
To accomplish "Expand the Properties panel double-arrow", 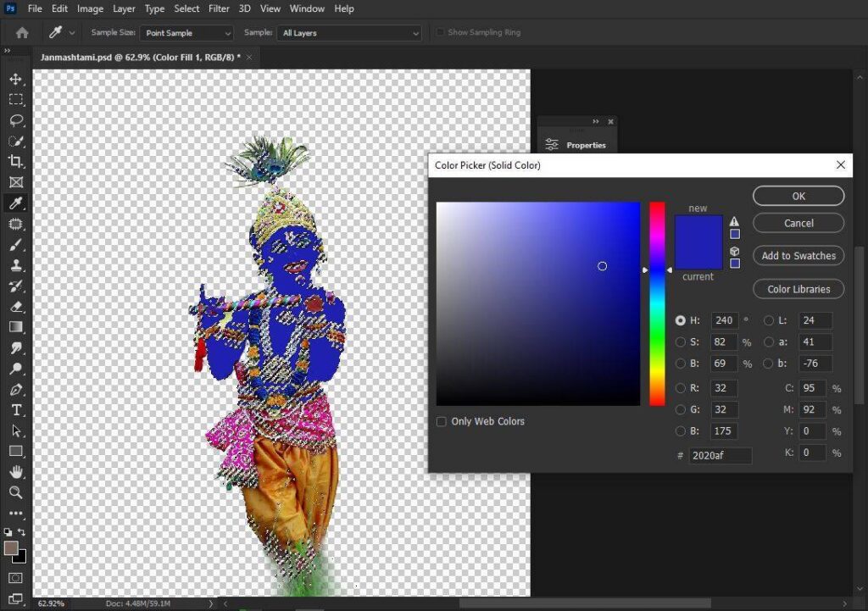I will click(x=596, y=121).
